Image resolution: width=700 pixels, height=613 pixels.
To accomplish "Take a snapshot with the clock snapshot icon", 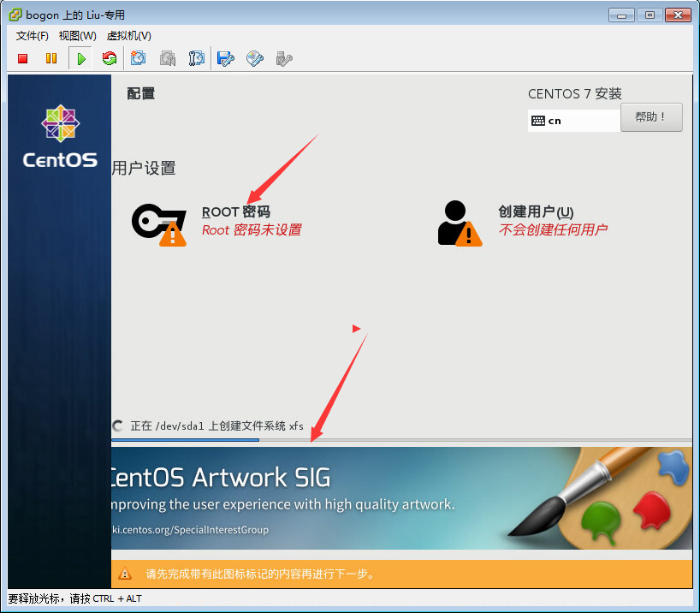I will tap(138, 58).
